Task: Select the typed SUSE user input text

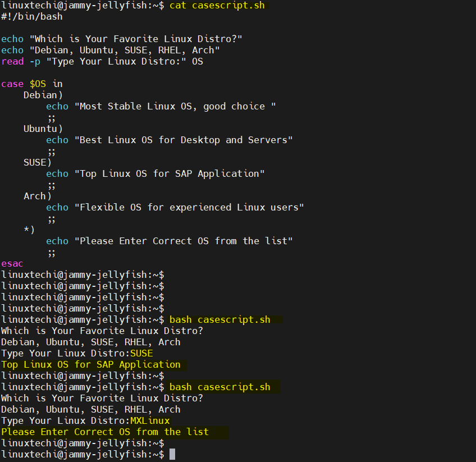Action: pyautogui.click(x=141, y=353)
